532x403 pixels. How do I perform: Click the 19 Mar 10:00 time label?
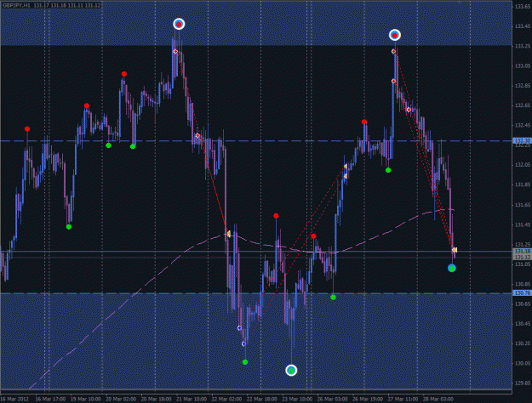coord(86,399)
